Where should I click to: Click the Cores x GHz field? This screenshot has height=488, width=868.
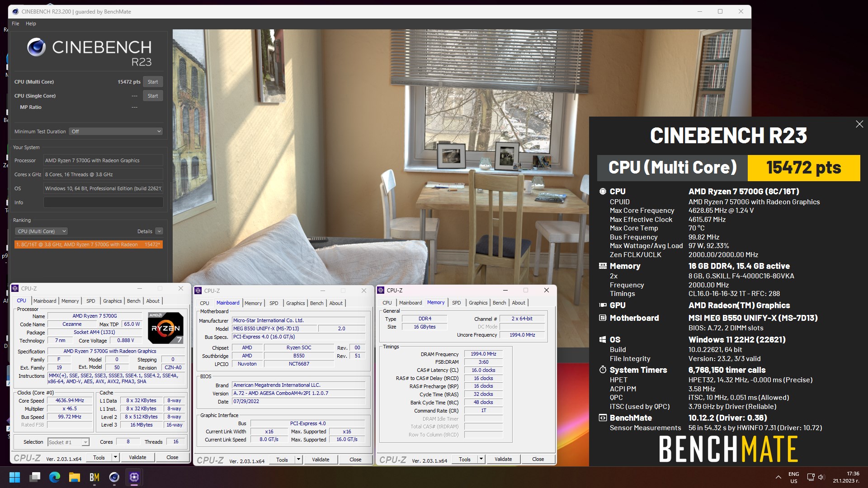pyautogui.click(x=103, y=174)
